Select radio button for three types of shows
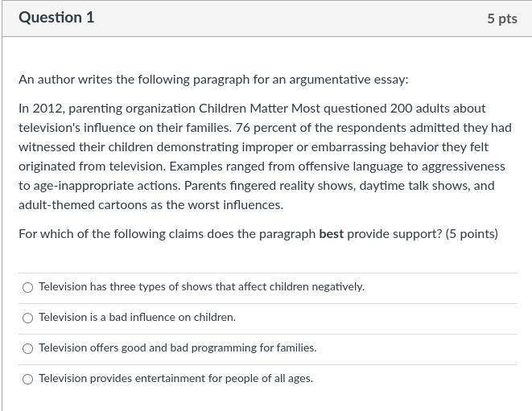Image resolution: width=532 pixels, height=411 pixels. [x=28, y=287]
